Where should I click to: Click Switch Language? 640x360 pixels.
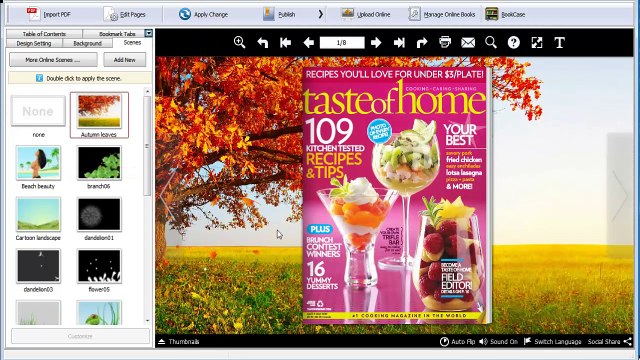tap(552, 342)
